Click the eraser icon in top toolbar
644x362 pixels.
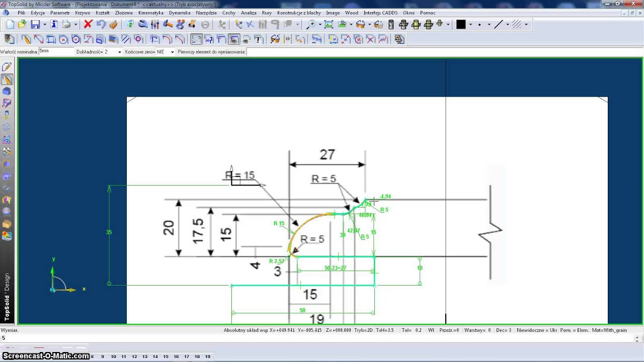113,24
